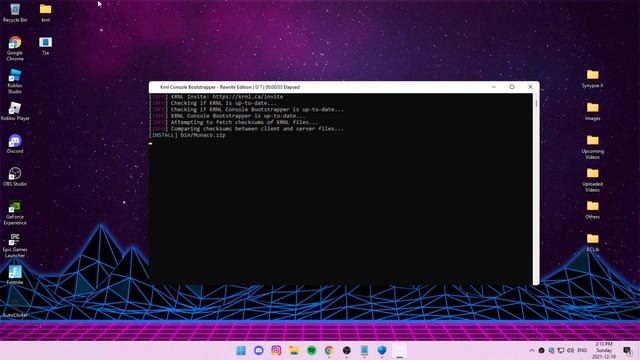The width and height of the screenshot is (640, 360).
Task: Open the Upcoming Videos folder
Action: pyautogui.click(x=592, y=147)
